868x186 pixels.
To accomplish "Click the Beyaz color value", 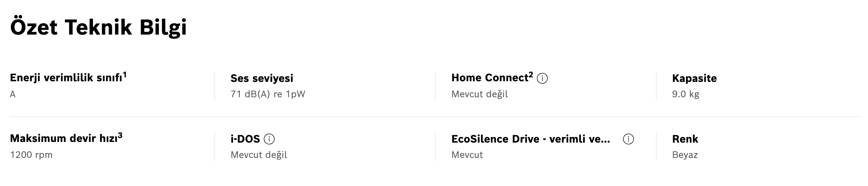I will (x=685, y=155).
